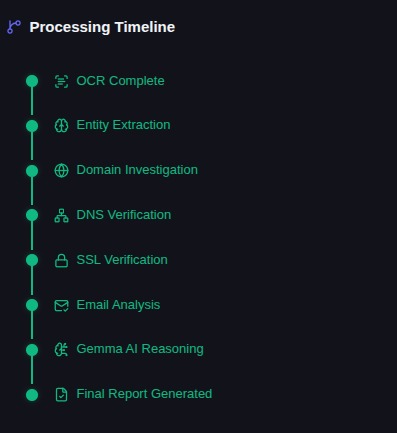Open the Final Report Generated step

pyautogui.click(x=144, y=394)
